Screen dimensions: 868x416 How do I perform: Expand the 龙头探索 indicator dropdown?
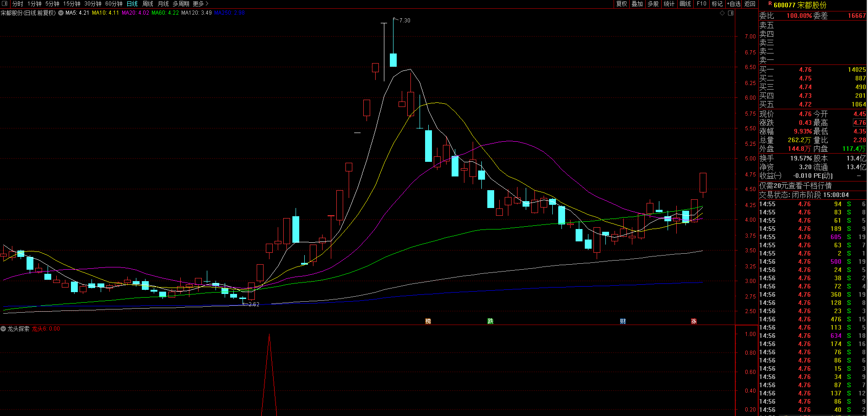pos(3,329)
